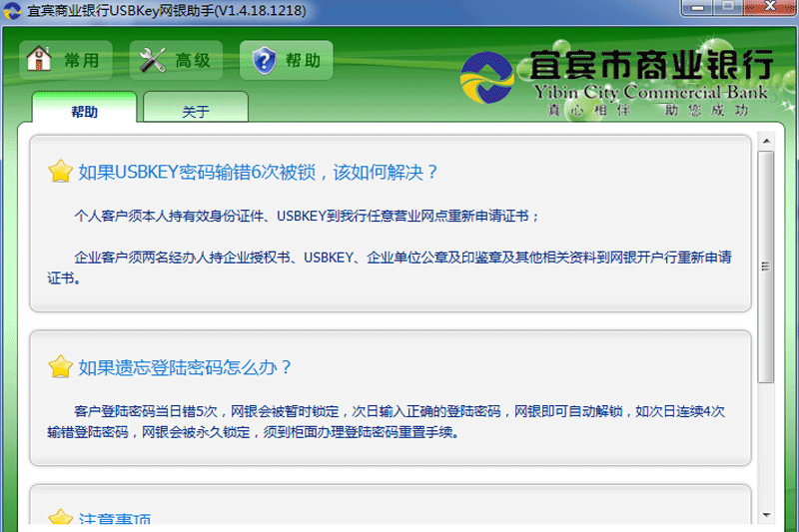Click the Yibin bank logo emblem
The width and height of the screenshot is (799, 532).
click(487, 78)
